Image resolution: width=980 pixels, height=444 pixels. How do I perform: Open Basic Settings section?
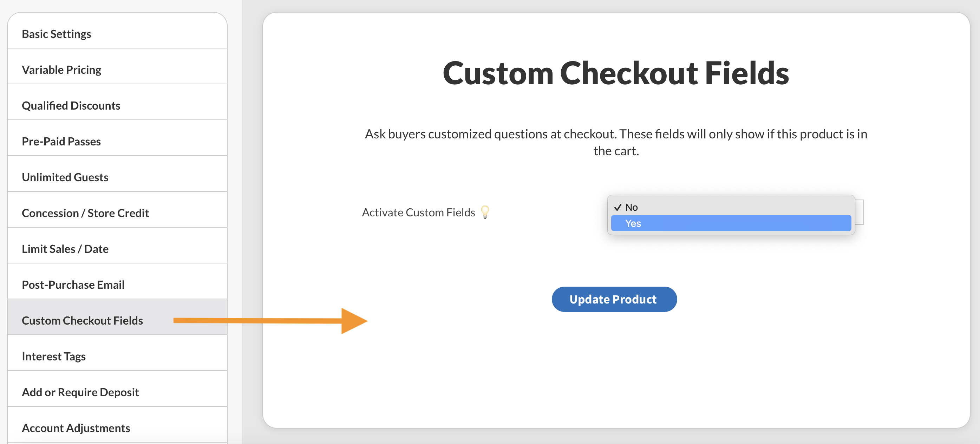pyautogui.click(x=56, y=34)
